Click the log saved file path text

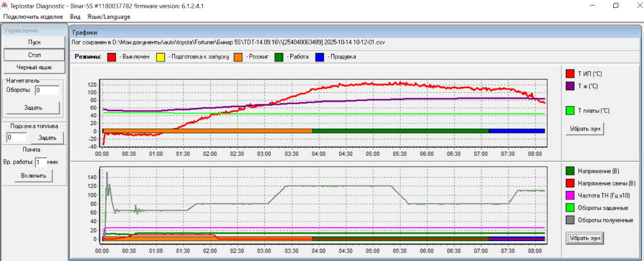(x=228, y=43)
